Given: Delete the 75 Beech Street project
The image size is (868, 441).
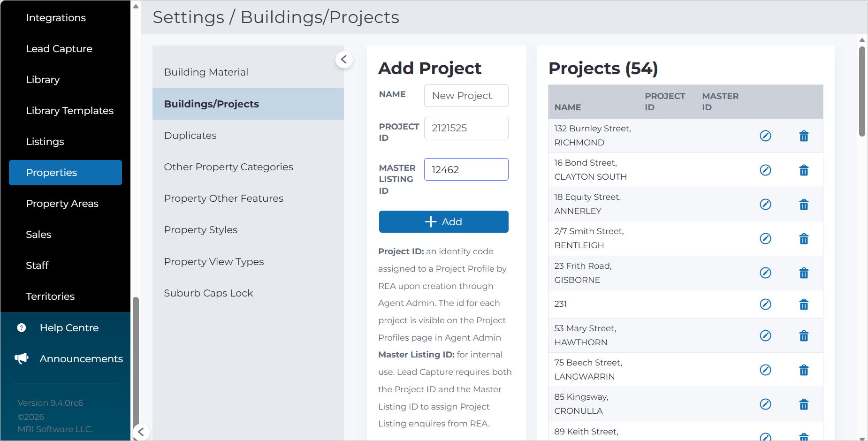Looking at the screenshot, I should 804,370.
